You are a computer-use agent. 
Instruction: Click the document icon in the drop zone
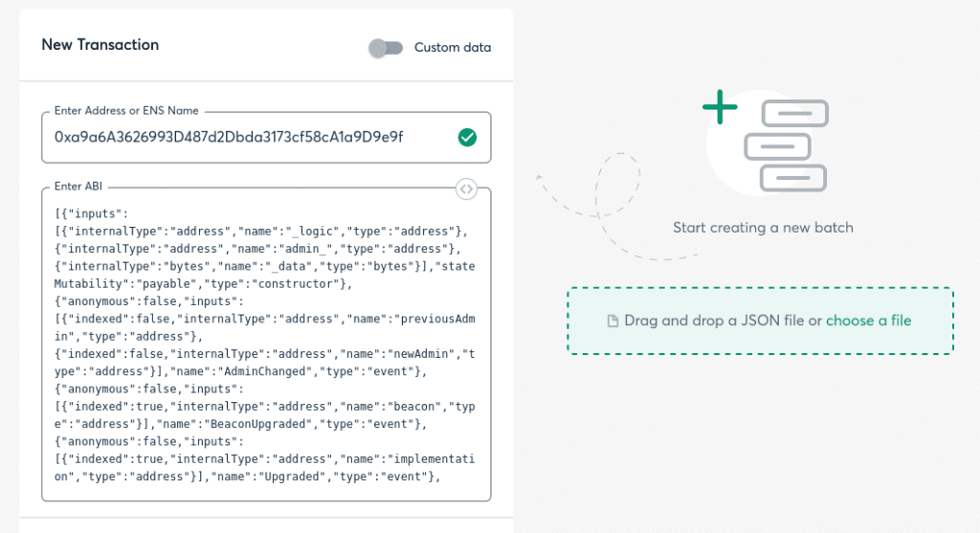click(x=612, y=322)
